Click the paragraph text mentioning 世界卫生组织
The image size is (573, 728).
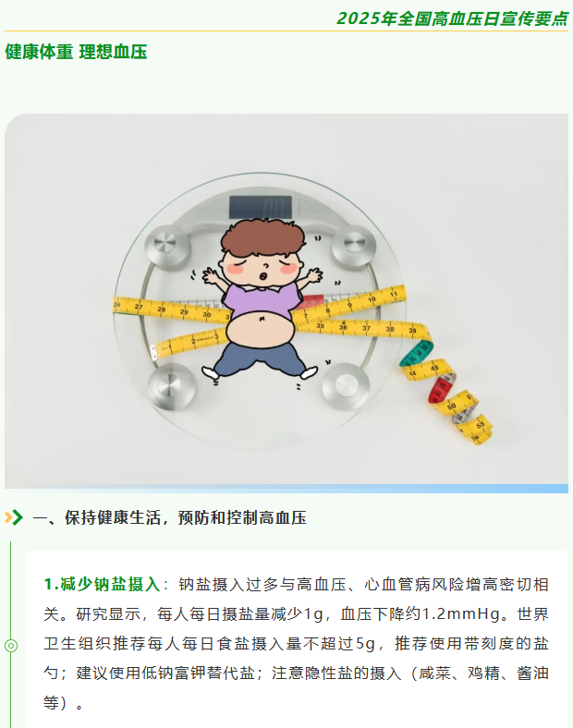[297, 644]
